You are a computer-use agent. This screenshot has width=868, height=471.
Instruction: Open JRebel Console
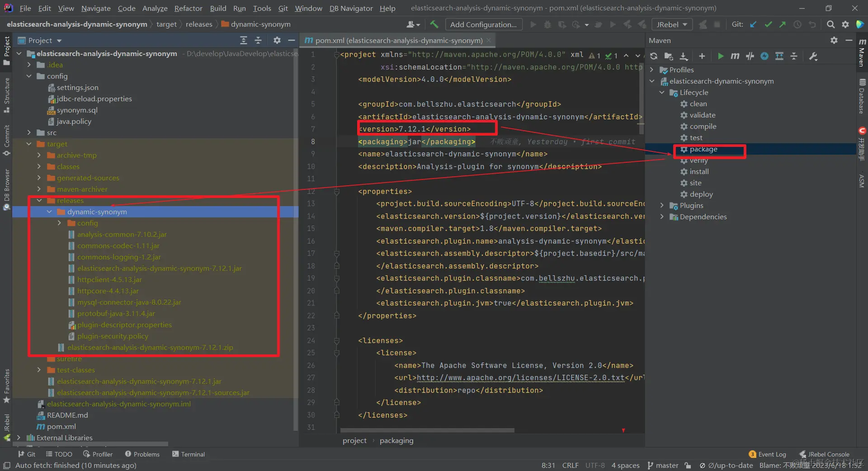pos(824,454)
